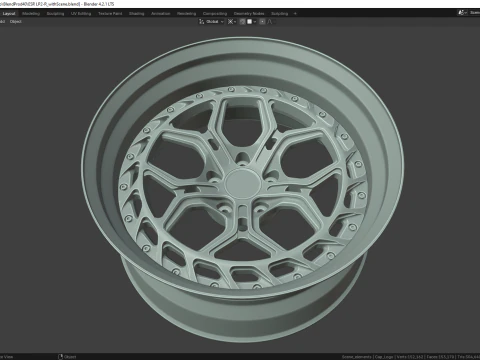Toggle proportional editing in viewport header
Viewport: 480px width, 360px height.
click(262, 22)
